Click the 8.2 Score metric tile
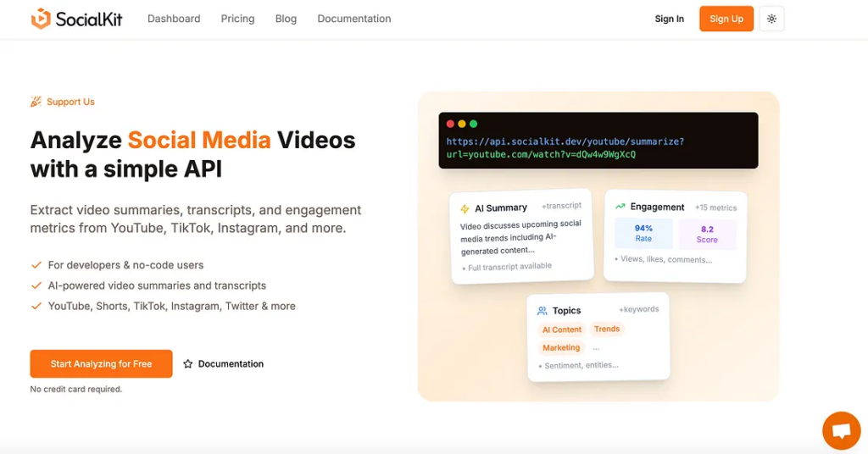The image size is (868, 454). pos(707,235)
